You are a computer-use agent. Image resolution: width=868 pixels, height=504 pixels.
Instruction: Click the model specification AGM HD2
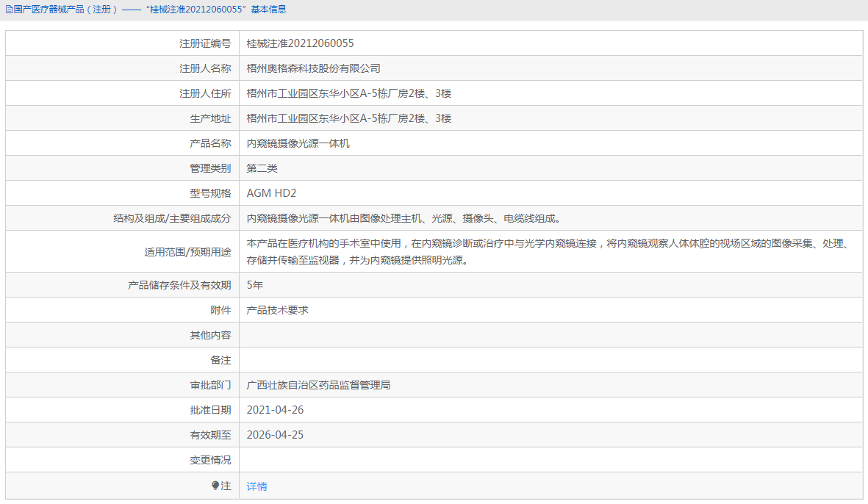272,192
